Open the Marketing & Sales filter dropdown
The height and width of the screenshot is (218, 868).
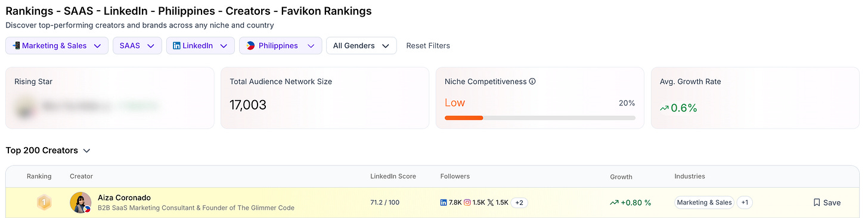pos(57,46)
